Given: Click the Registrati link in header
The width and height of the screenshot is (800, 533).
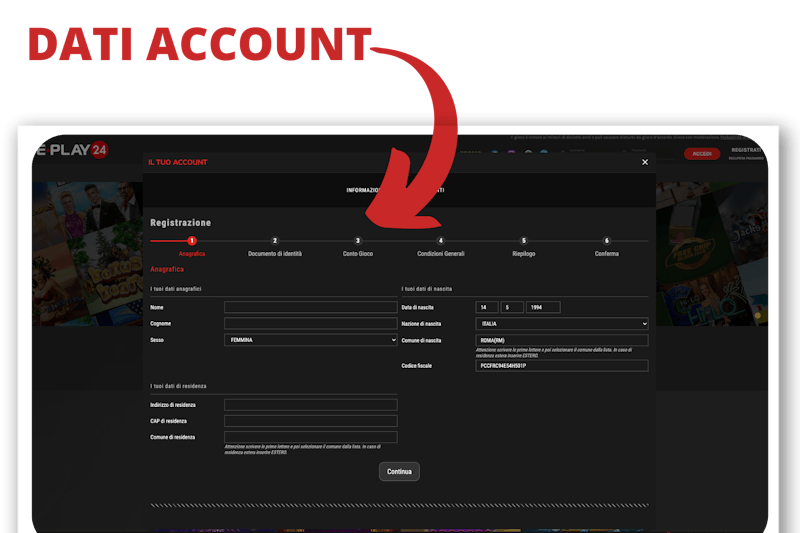Looking at the screenshot, I should pyautogui.click(x=746, y=150).
